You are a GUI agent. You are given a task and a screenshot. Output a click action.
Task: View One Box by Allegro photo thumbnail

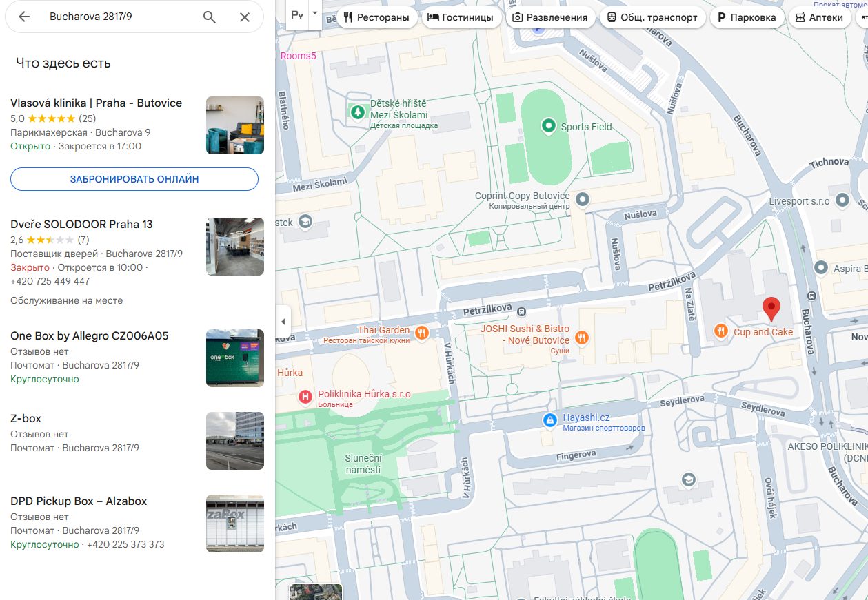[235, 358]
